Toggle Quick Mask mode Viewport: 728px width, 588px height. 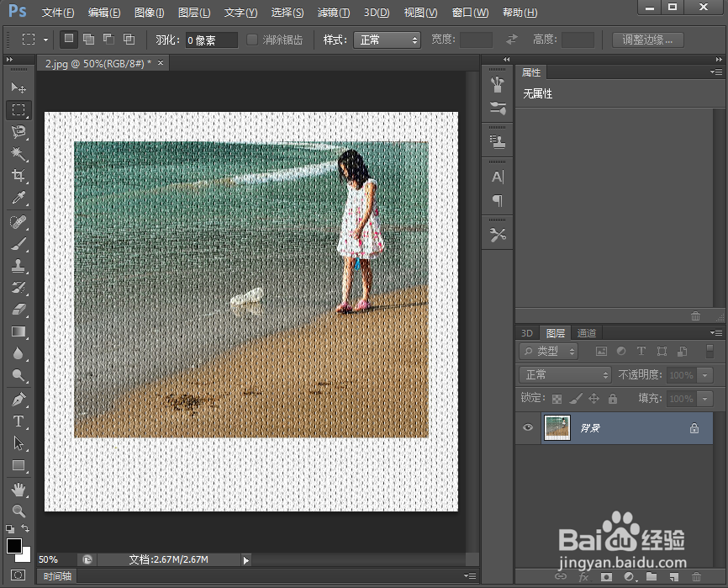[18, 575]
